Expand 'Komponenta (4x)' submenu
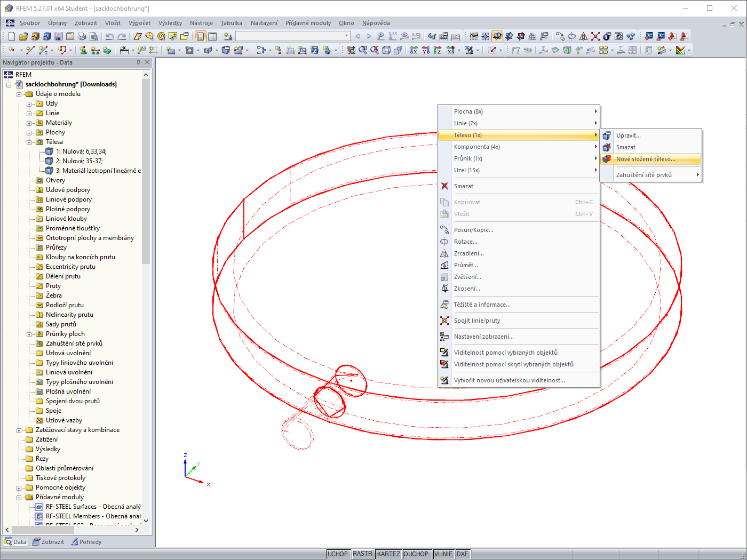The height and width of the screenshot is (560, 747). (x=519, y=147)
